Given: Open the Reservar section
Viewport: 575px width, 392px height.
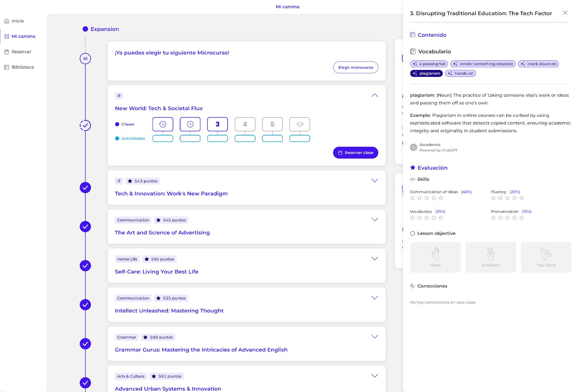Looking at the screenshot, I should point(18,52).
